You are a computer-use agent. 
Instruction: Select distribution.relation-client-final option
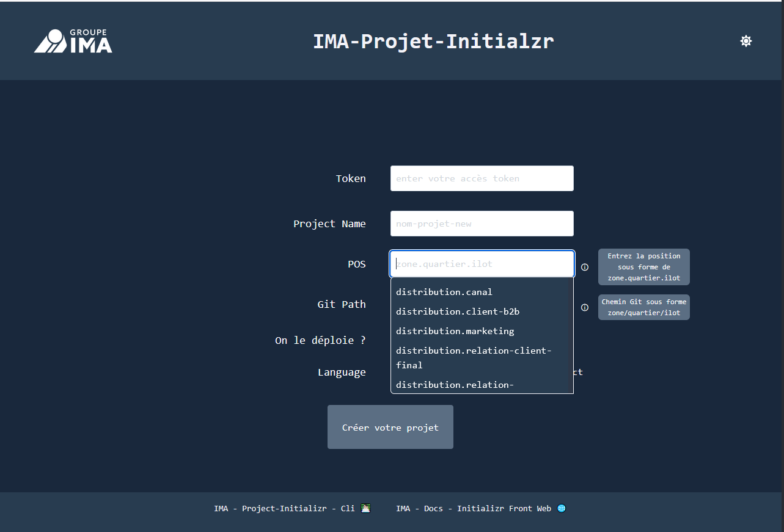474,358
